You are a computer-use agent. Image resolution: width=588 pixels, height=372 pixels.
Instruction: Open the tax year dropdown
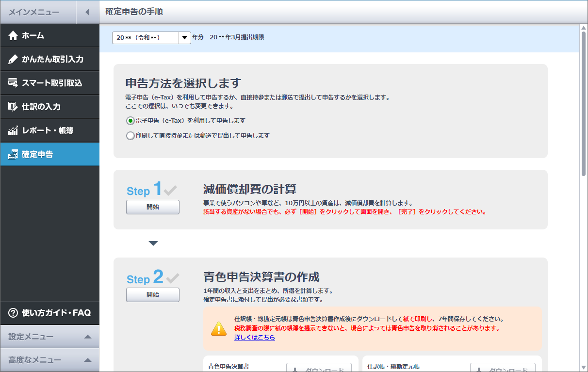tap(184, 37)
